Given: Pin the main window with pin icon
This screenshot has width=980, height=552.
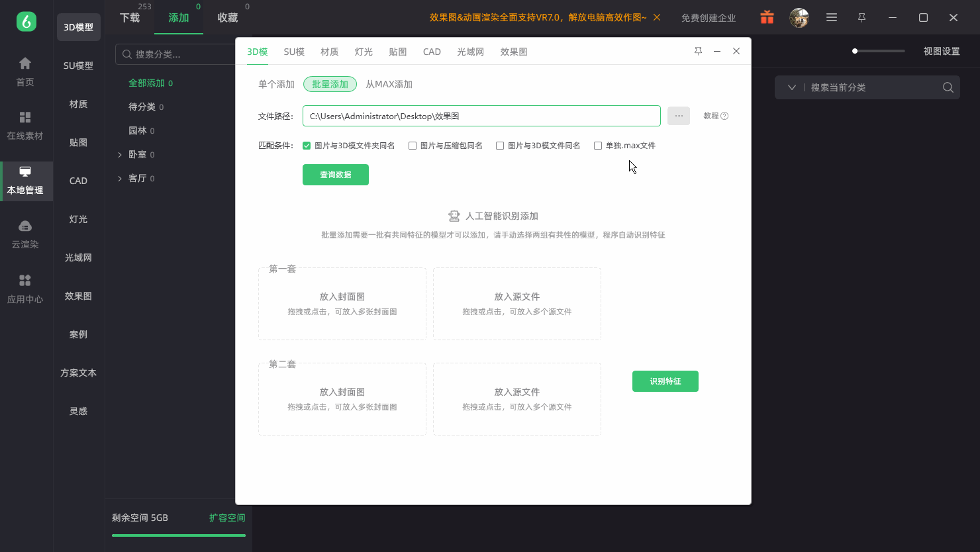Looking at the screenshot, I should point(861,18).
